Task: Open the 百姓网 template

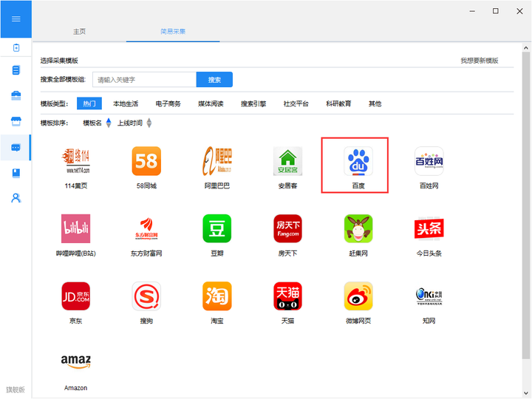Action: pyautogui.click(x=429, y=168)
